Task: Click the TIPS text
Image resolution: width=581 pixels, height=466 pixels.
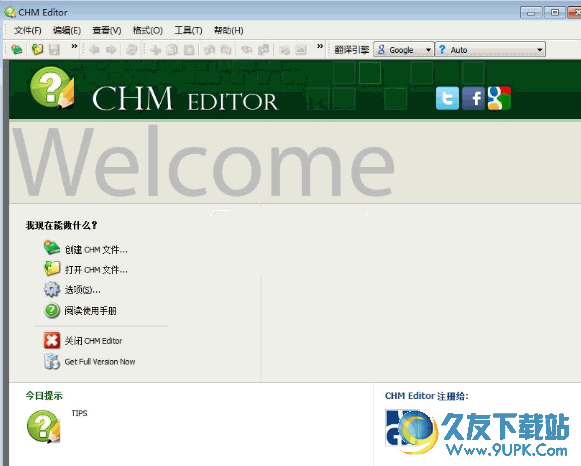Action: (79, 413)
